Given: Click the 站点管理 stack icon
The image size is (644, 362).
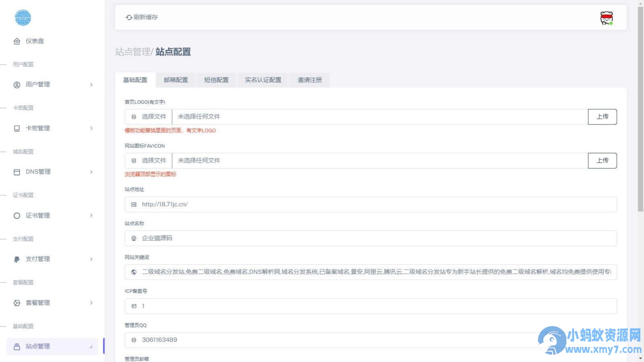Looking at the screenshot, I should click(x=17, y=346).
